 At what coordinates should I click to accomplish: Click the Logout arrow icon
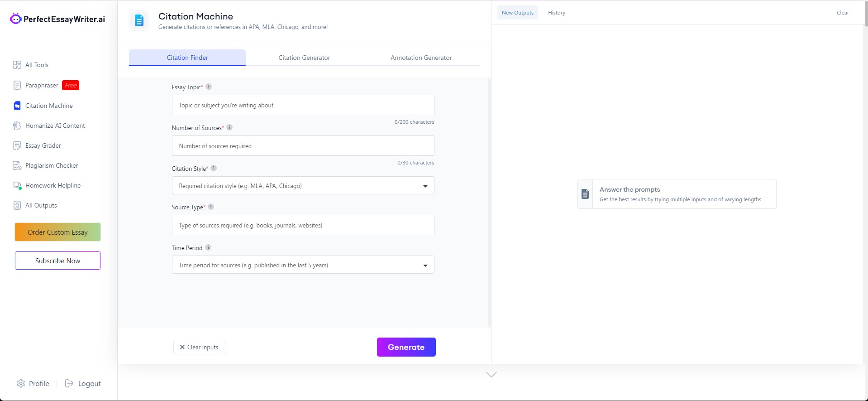(69, 383)
